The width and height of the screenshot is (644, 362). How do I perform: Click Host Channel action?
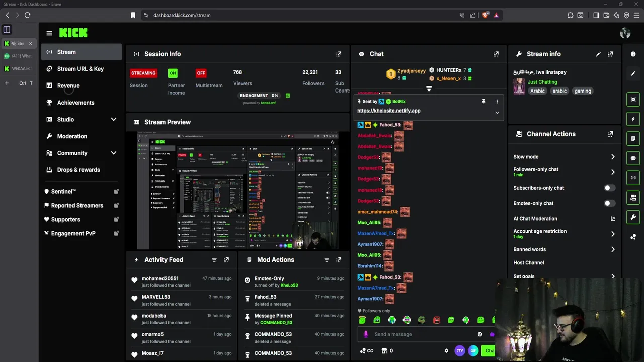[x=528, y=262]
